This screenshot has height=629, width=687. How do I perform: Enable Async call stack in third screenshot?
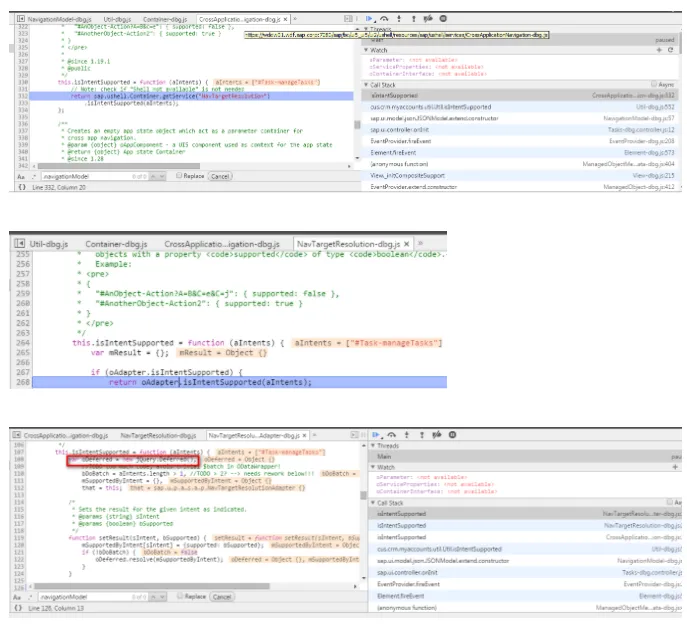(670, 502)
